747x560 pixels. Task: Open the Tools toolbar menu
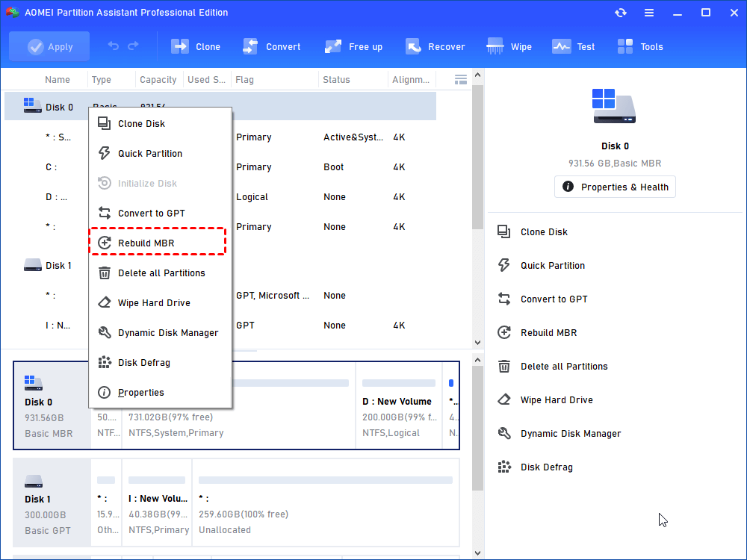640,46
